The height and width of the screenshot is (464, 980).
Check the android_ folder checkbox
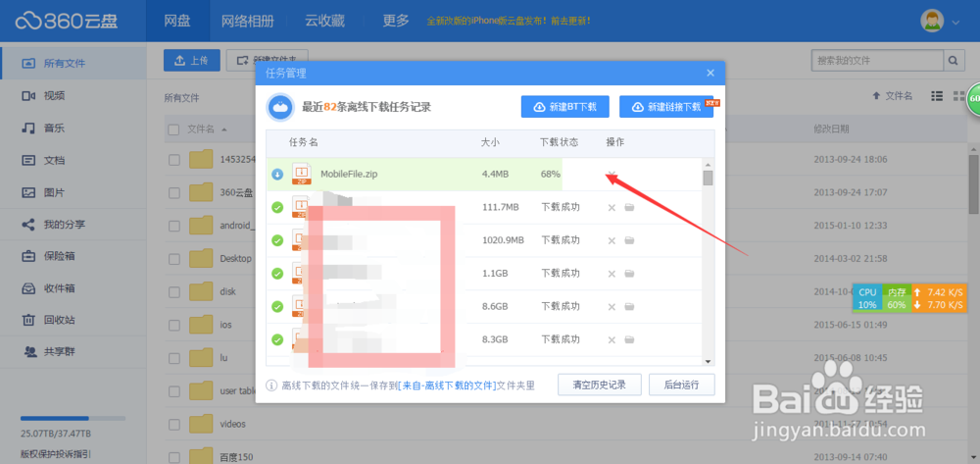pos(174,225)
